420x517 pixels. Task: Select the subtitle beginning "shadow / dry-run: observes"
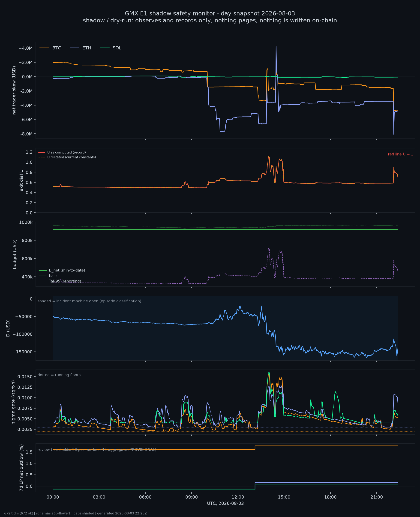pyautogui.click(x=210, y=20)
